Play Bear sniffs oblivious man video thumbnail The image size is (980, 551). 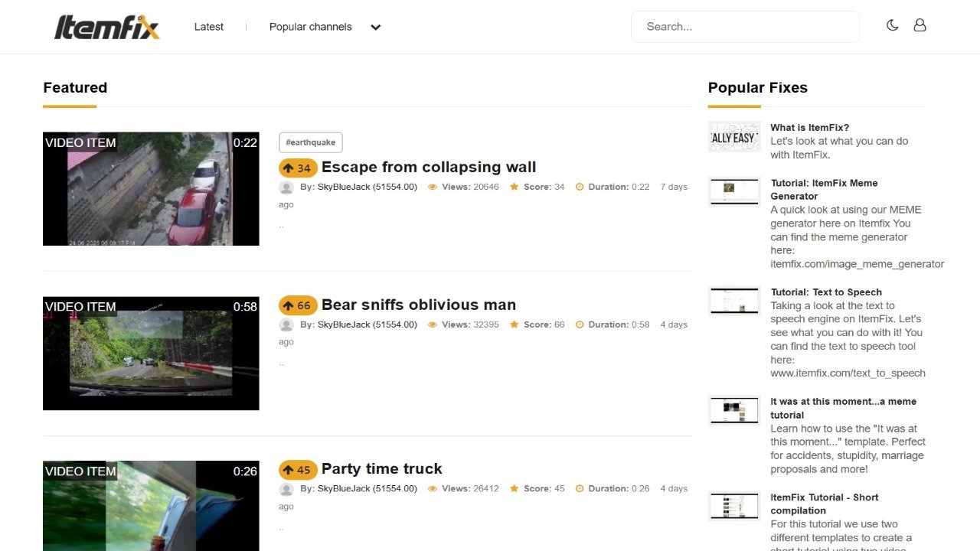pos(151,354)
